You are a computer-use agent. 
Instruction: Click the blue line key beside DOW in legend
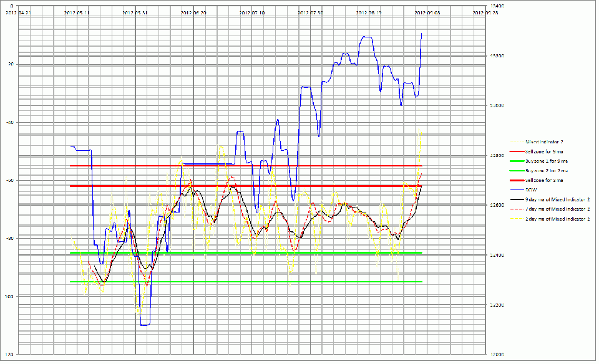coord(517,189)
